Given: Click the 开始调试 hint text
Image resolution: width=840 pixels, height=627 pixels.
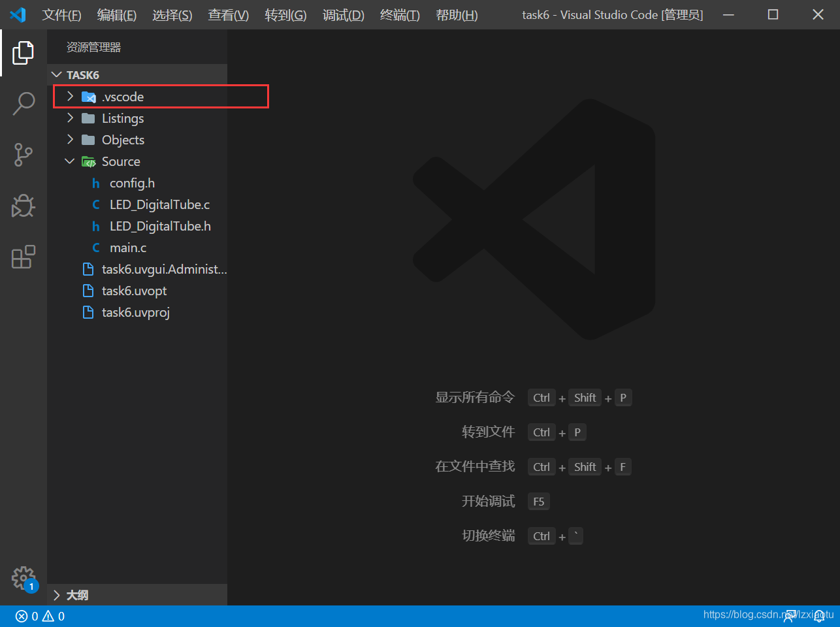Looking at the screenshot, I should (488, 501).
